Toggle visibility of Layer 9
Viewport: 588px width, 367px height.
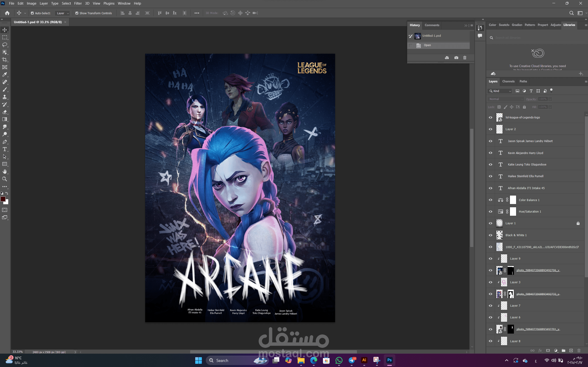point(490,259)
